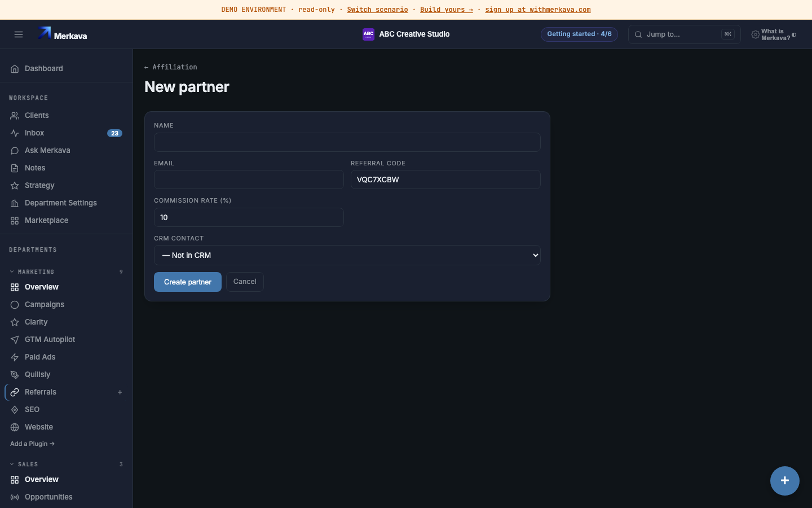
Task: Click the ABC Creative Studio name
Action: click(x=414, y=34)
